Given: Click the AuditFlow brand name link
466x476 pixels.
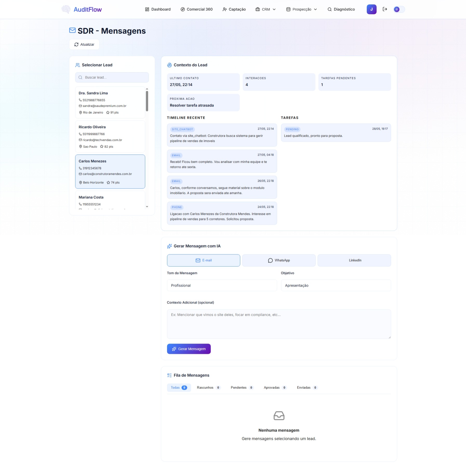Looking at the screenshot, I should 88,9.
